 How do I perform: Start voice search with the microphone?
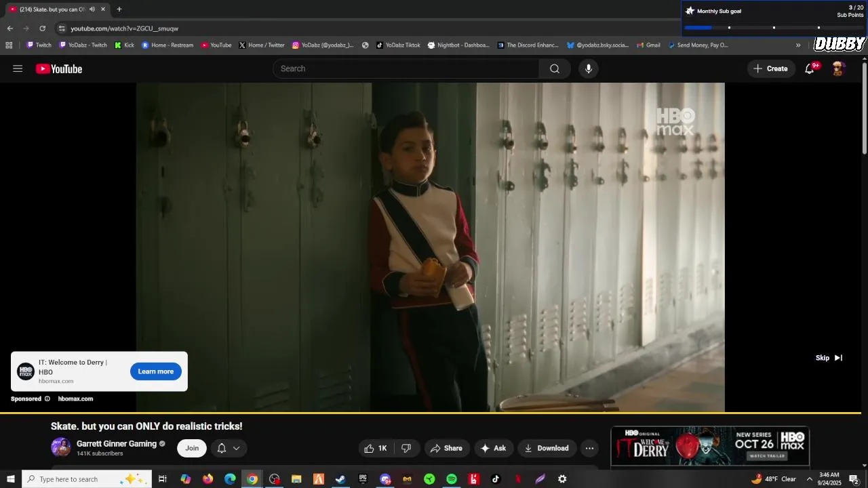589,68
